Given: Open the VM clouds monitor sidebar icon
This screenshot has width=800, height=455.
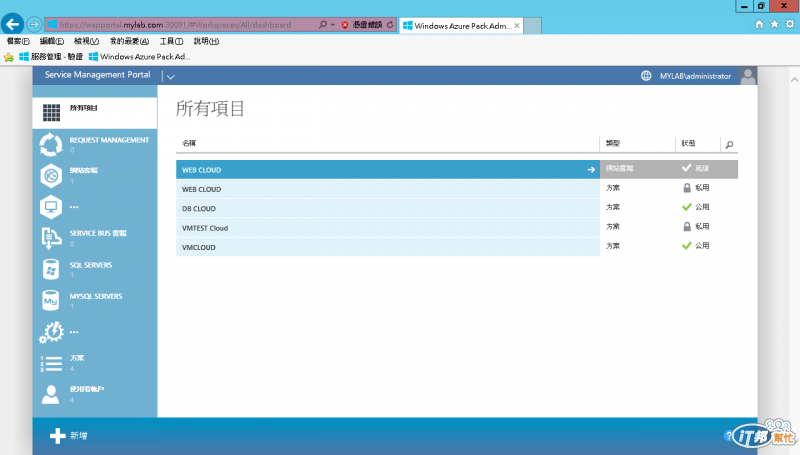Looking at the screenshot, I should coord(51,207).
